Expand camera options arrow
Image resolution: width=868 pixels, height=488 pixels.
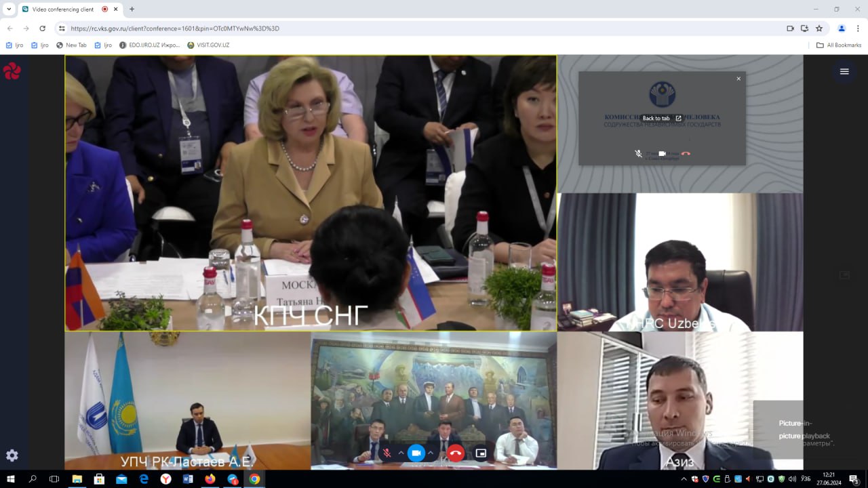[x=430, y=453]
